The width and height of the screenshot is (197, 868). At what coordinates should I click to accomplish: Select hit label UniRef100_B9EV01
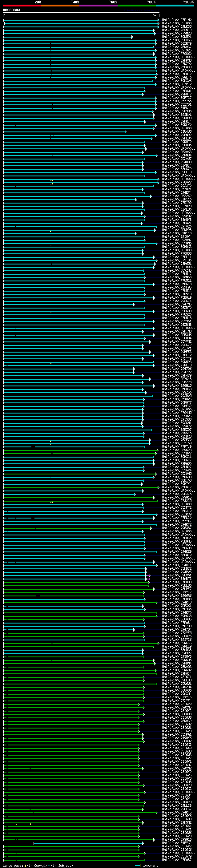(x=177, y=575)
